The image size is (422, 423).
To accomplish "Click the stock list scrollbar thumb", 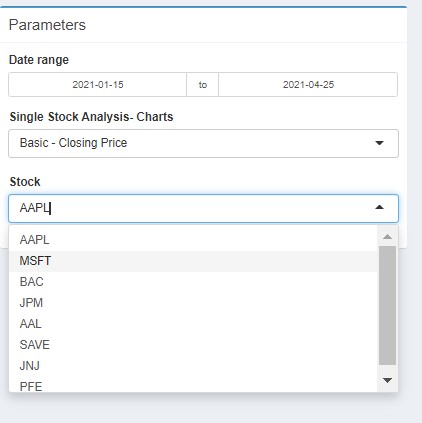I will (387, 305).
